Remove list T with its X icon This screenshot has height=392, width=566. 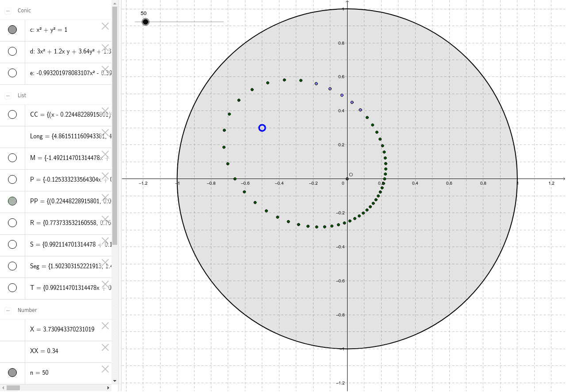click(x=105, y=284)
